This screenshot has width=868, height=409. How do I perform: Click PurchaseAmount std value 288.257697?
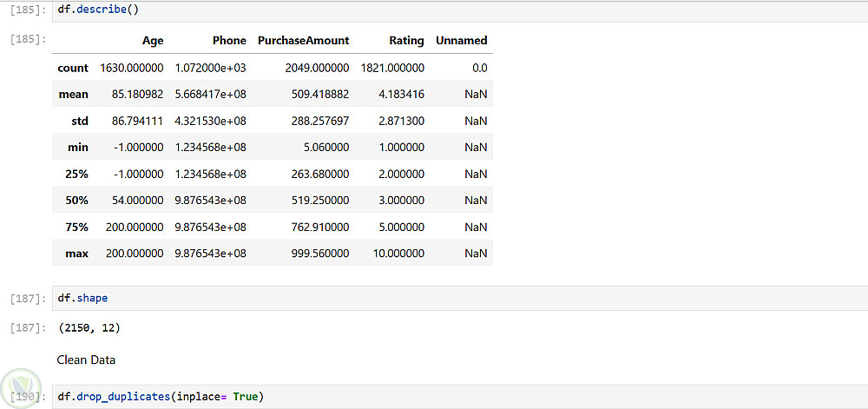point(320,122)
